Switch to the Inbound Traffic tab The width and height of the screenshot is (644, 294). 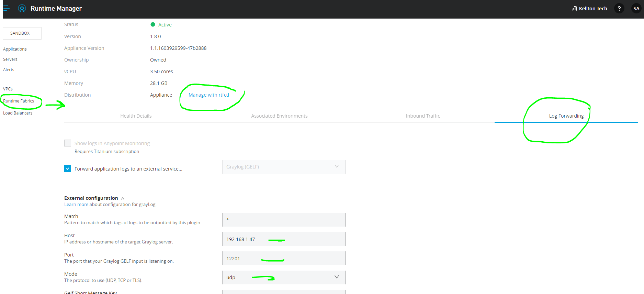[x=423, y=116]
